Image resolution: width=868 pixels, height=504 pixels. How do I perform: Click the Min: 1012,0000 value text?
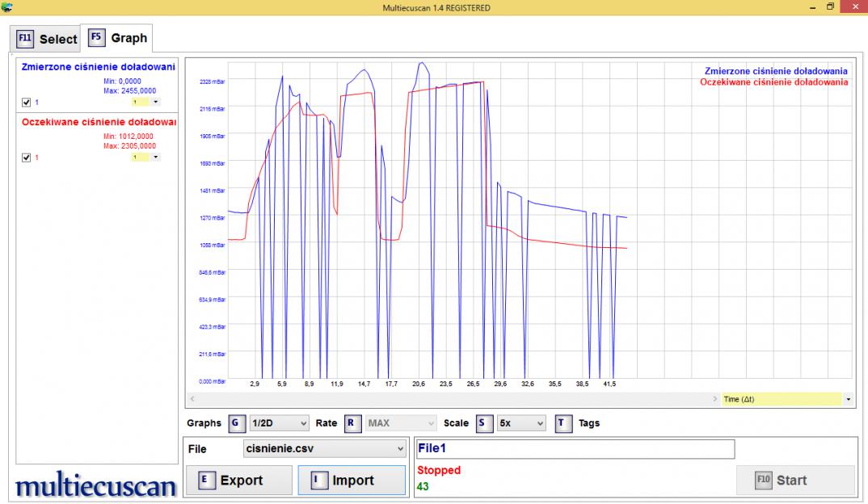click(129, 136)
